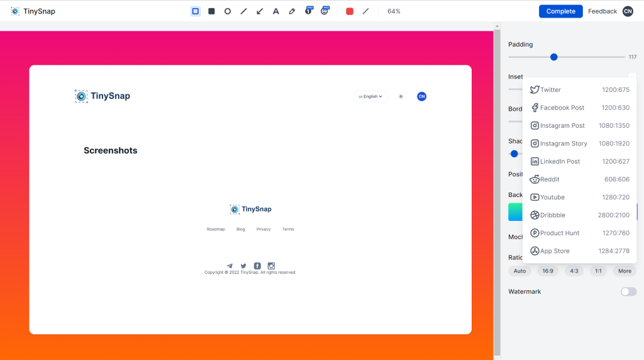Click the 64% zoom level indicator
The height and width of the screenshot is (360, 644).
[394, 11]
